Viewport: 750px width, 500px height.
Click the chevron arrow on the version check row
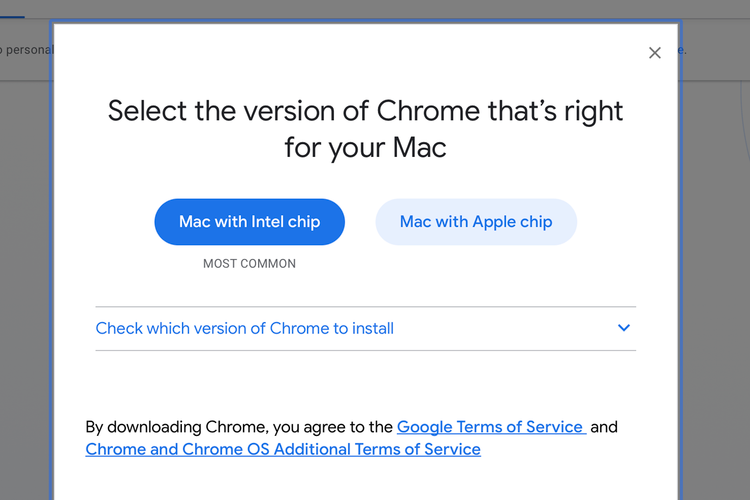[x=624, y=328]
